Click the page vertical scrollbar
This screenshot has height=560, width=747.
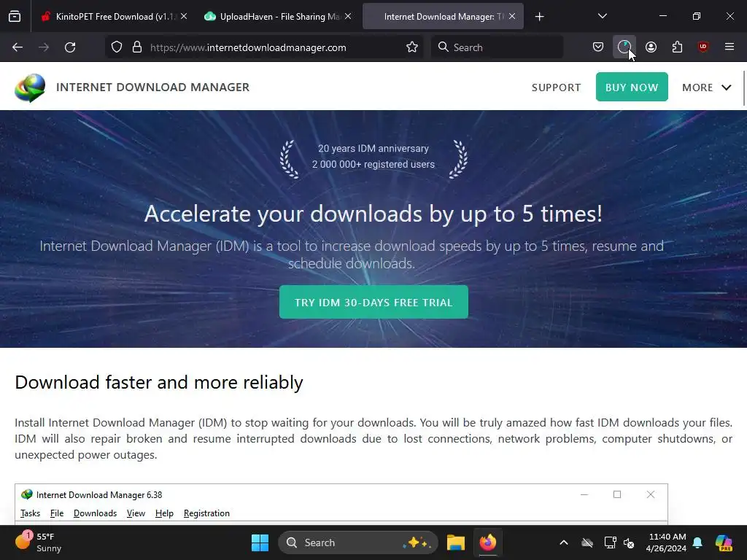(744, 88)
